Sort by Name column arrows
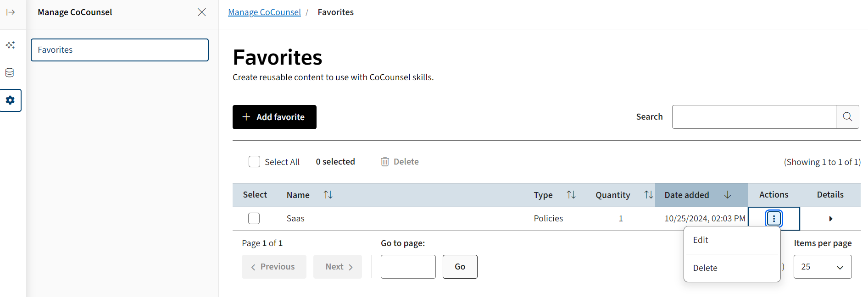The height and width of the screenshot is (297, 868). pos(328,195)
